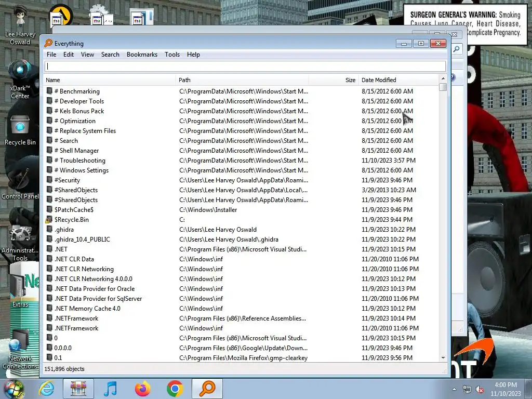Sort results by Name column header
The height and width of the screenshot is (399, 532).
[110, 80]
